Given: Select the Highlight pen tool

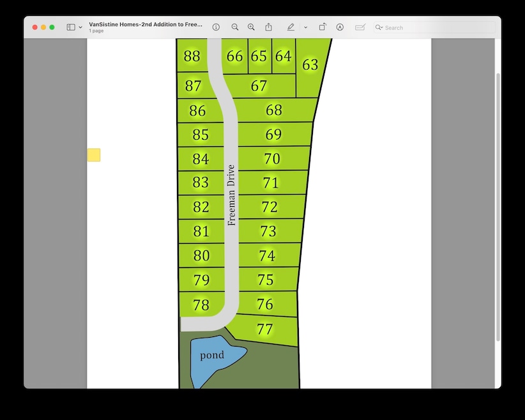Looking at the screenshot, I should tap(291, 27).
